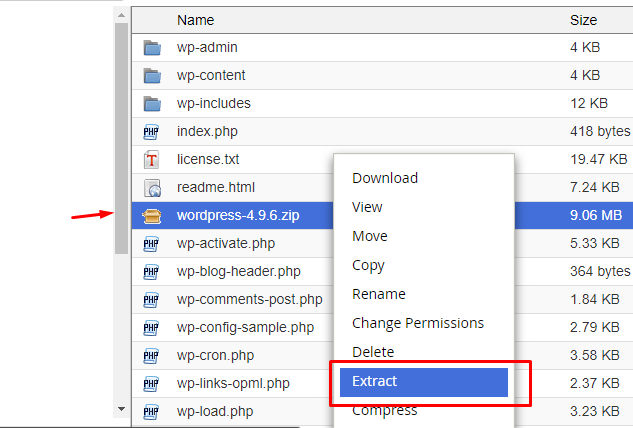
Task: Select the wp-includes folder name
Action: point(214,103)
